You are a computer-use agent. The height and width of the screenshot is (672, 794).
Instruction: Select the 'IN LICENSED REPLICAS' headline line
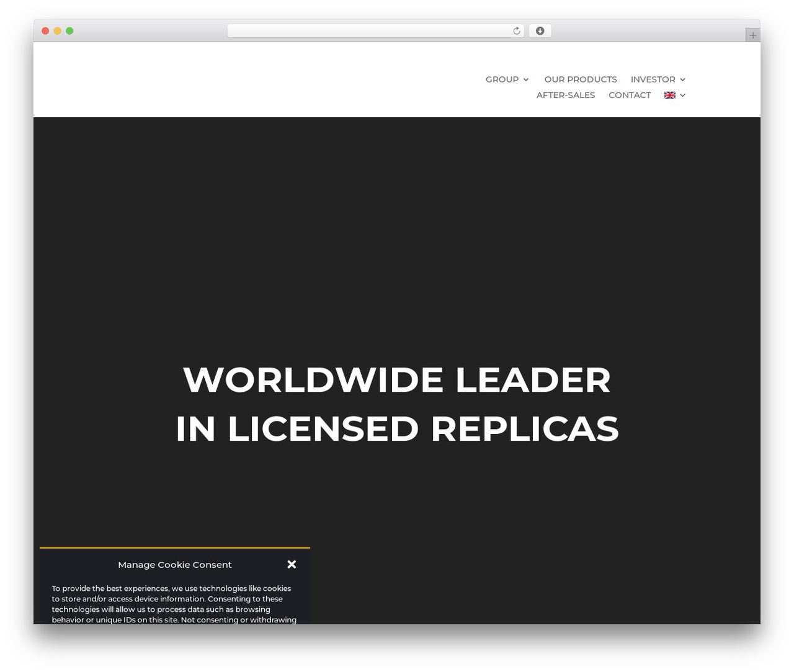[397, 428]
